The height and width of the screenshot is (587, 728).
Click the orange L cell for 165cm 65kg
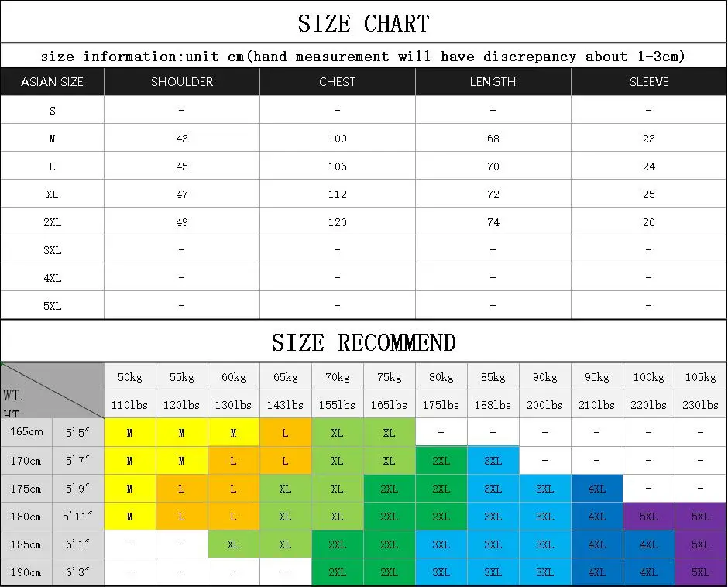286,432
